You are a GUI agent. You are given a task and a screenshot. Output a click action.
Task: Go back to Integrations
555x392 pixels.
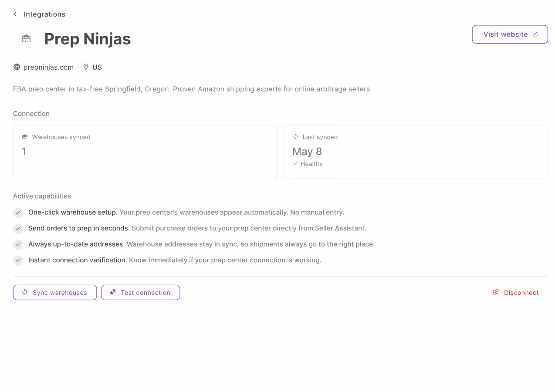click(x=44, y=14)
